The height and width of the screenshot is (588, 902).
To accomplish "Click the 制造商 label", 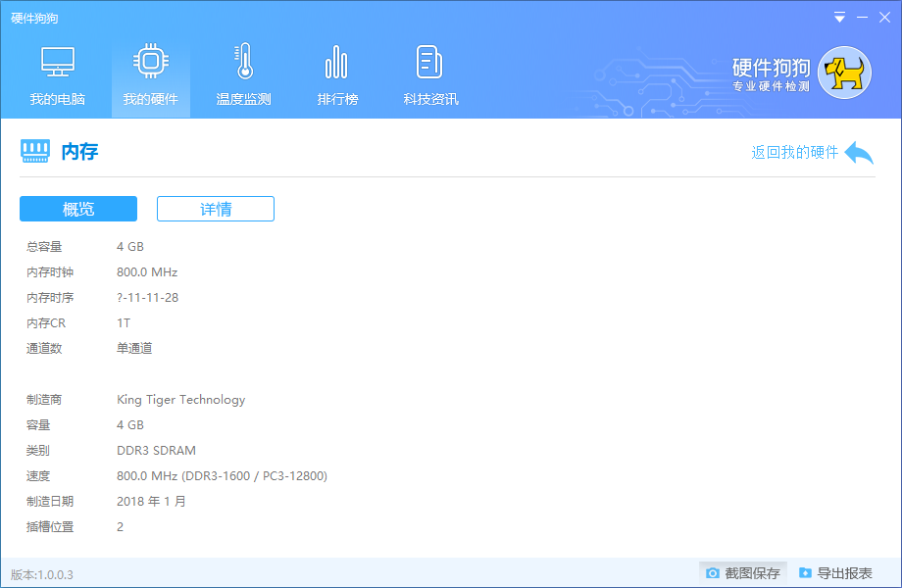I will [44, 400].
